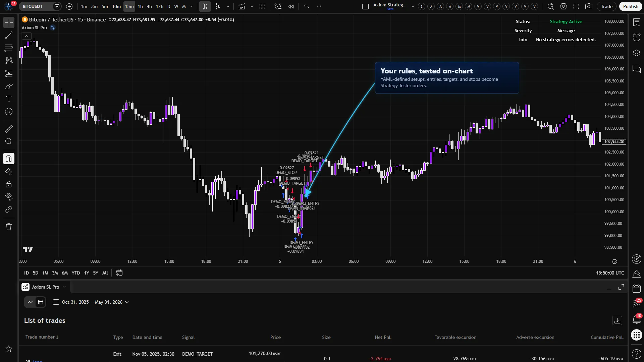Set chart range to 1D
The width and height of the screenshot is (644, 362).
pyautogui.click(x=26, y=273)
